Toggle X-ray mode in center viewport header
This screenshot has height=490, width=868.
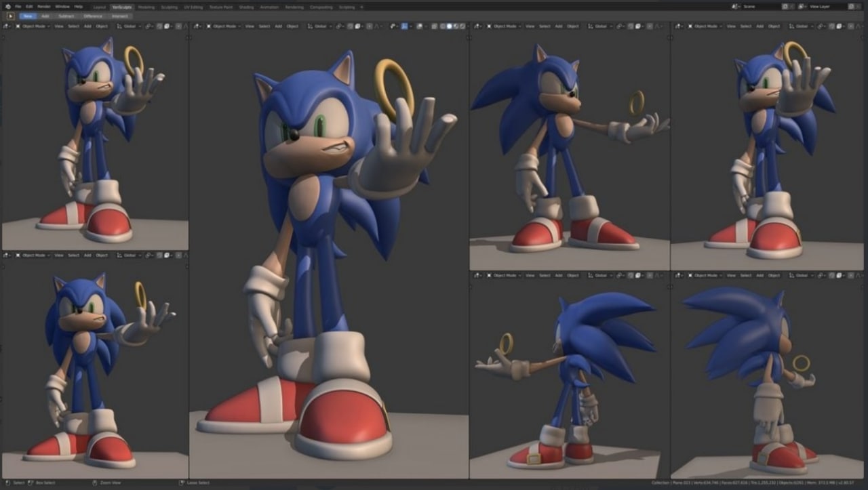point(435,26)
